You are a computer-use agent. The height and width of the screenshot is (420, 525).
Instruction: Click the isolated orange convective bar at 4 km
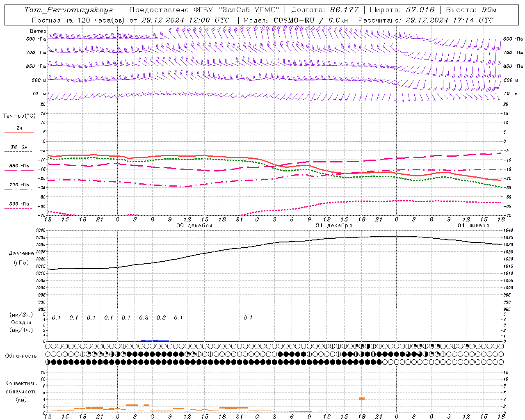(362, 399)
